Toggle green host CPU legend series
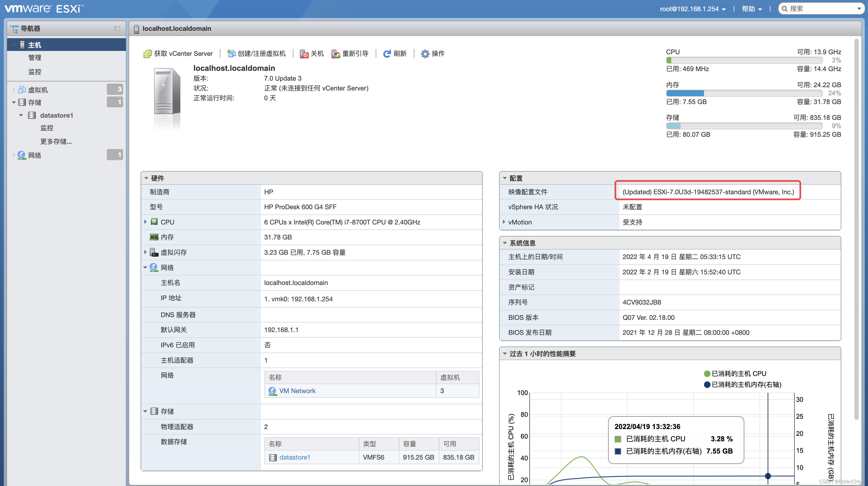The height and width of the screenshot is (486, 868). tap(707, 373)
